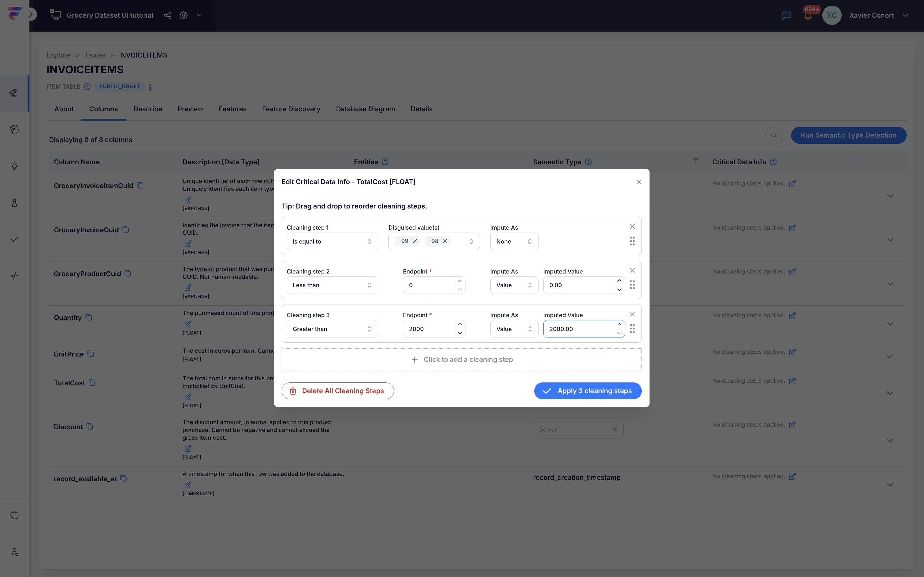The height and width of the screenshot is (577, 924).
Task: Click Delete All Cleaning Steps button
Action: (x=338, y=391)
